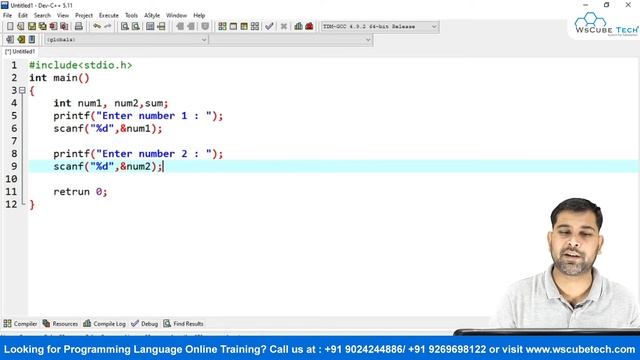Save the file with the Save icon
This screenshot has height=360, width=640.
[x=31, y=27]
